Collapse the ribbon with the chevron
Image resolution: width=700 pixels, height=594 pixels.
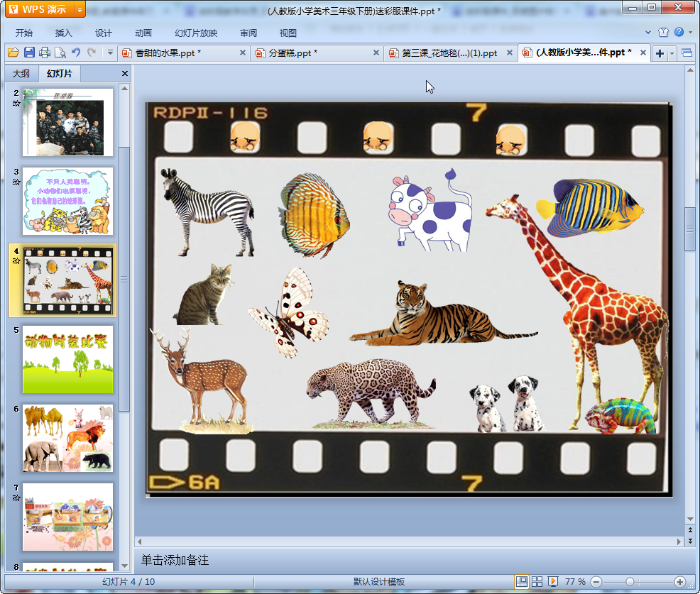[648, 32]
